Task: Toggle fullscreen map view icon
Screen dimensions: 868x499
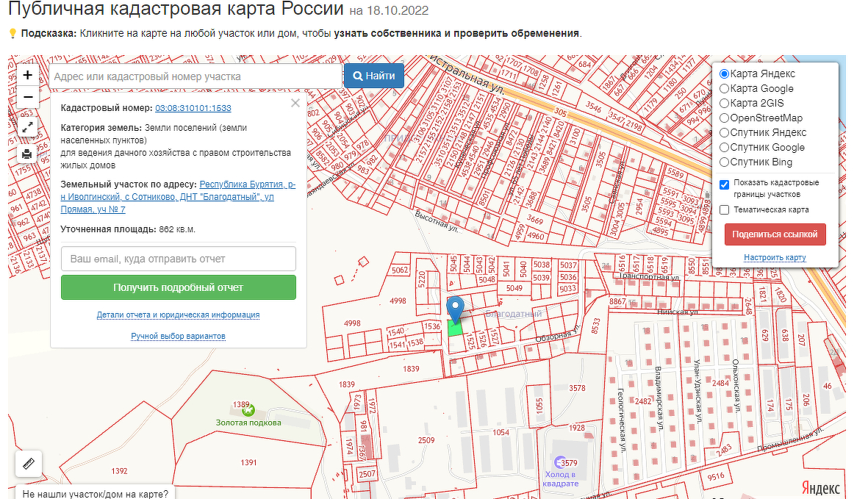Action: (x=27, y=127)
